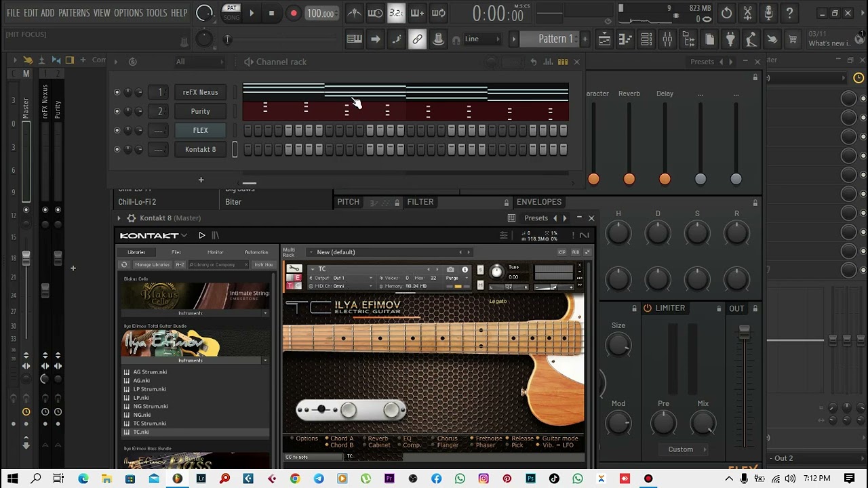The height and width of the screenshot is (488, 868).
Task: Start playback with the play button
Action: pyautogui.click(x=252, y=13)
